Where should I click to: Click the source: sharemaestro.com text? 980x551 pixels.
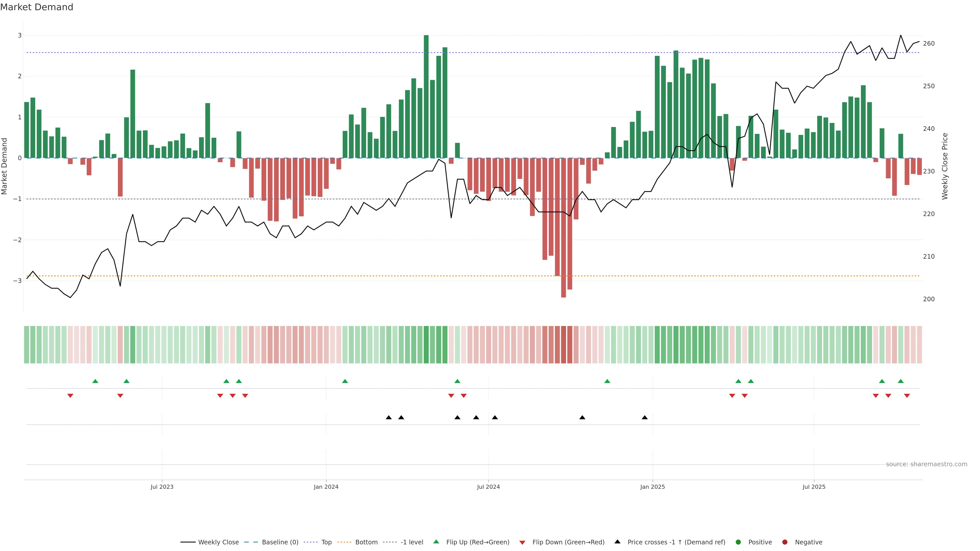926,464
